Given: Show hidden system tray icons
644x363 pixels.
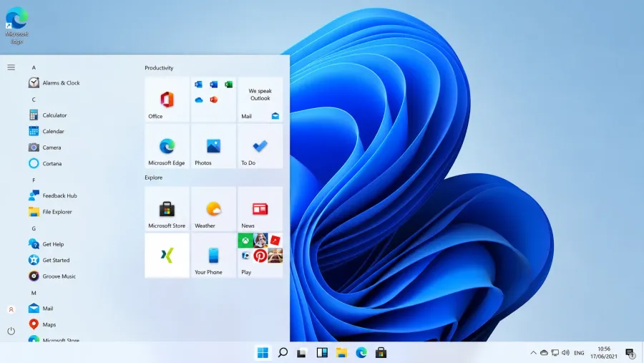Looking at the screenshot, I should [533, 353].
